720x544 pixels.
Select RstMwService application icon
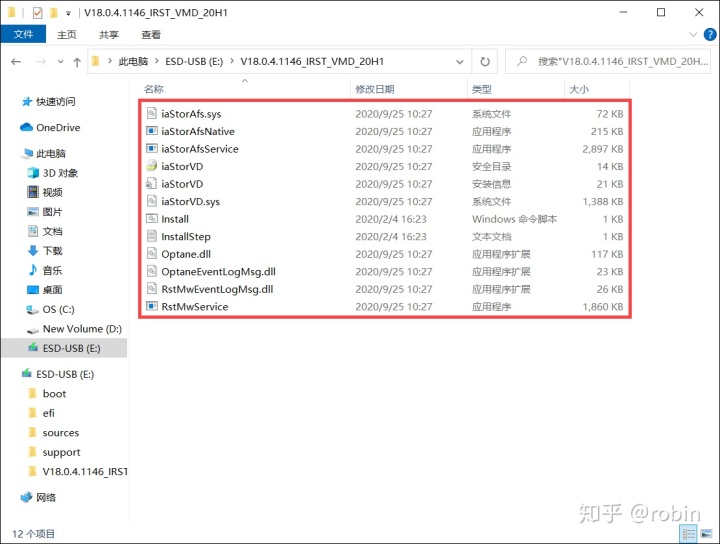[x=152, y=306]
